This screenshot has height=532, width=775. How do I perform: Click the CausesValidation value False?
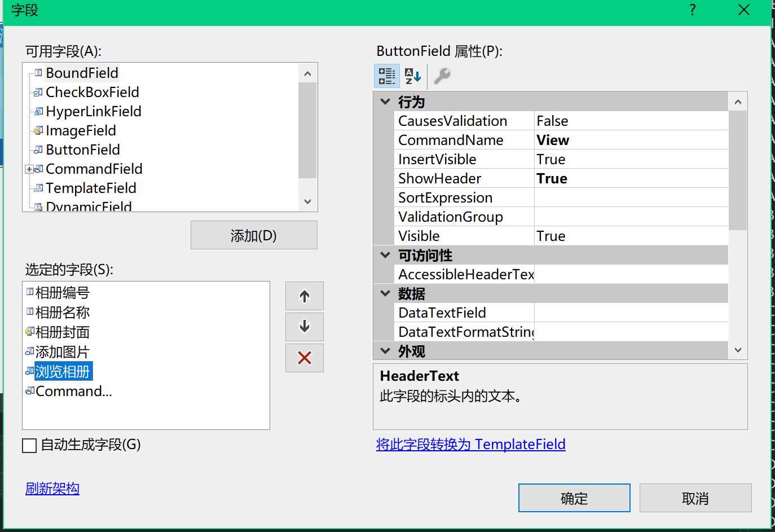(x=631, y=121)
